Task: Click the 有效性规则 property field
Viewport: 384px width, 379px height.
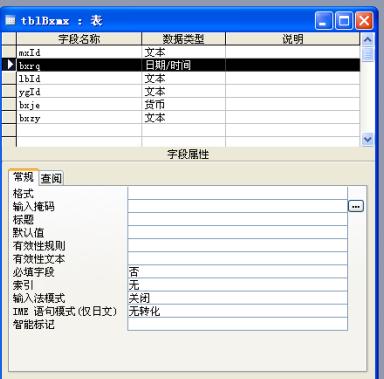Action: click(x=237, y=245)
